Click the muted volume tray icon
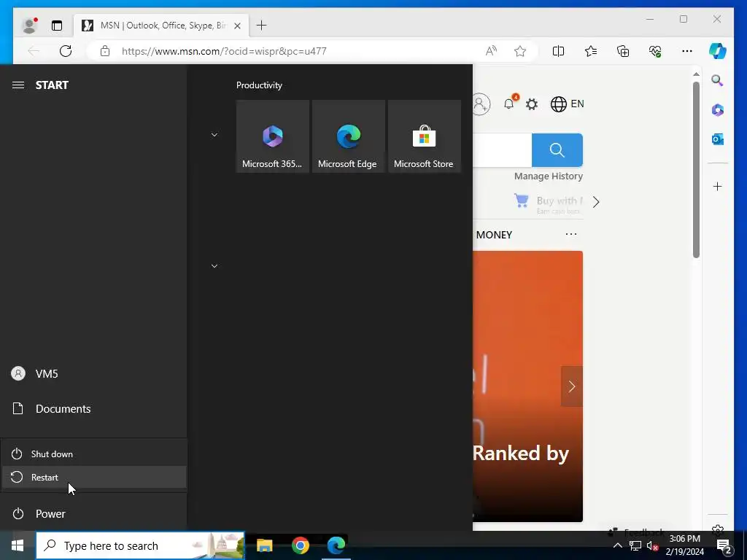 pos(652,545)
